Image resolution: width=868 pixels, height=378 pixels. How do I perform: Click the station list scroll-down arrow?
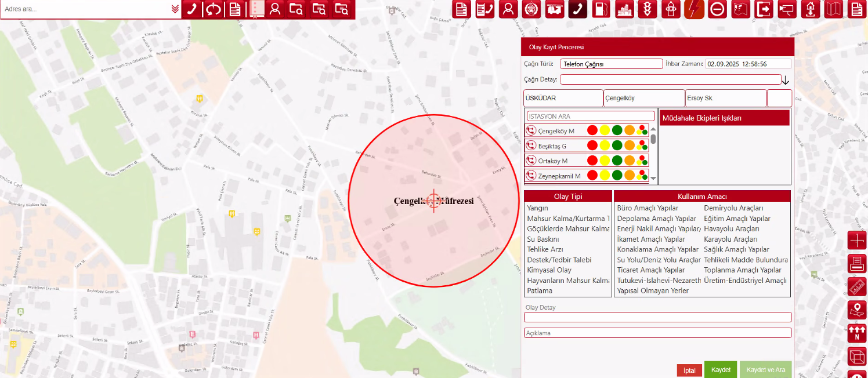653,179
